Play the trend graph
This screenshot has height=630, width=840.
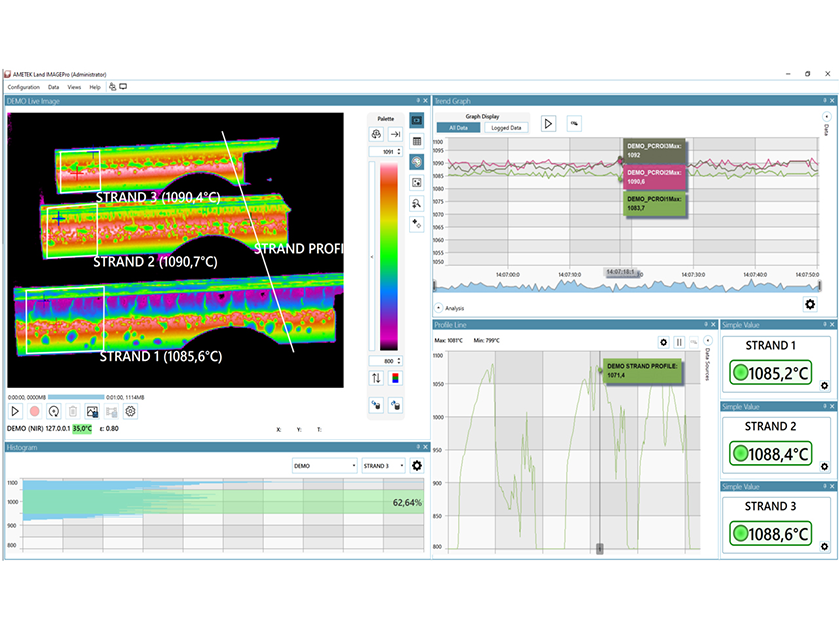548,124
